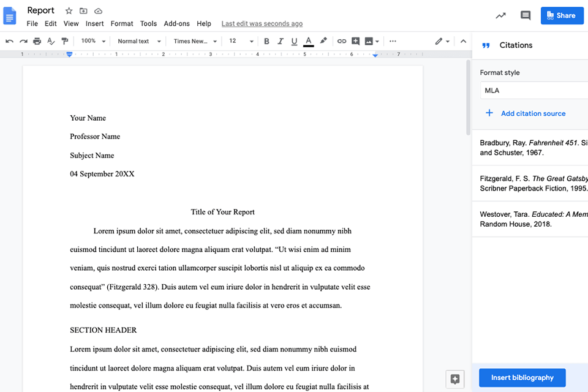Click the Report document title field
Viewport: 588px width, 392px height.
point(41,10)
